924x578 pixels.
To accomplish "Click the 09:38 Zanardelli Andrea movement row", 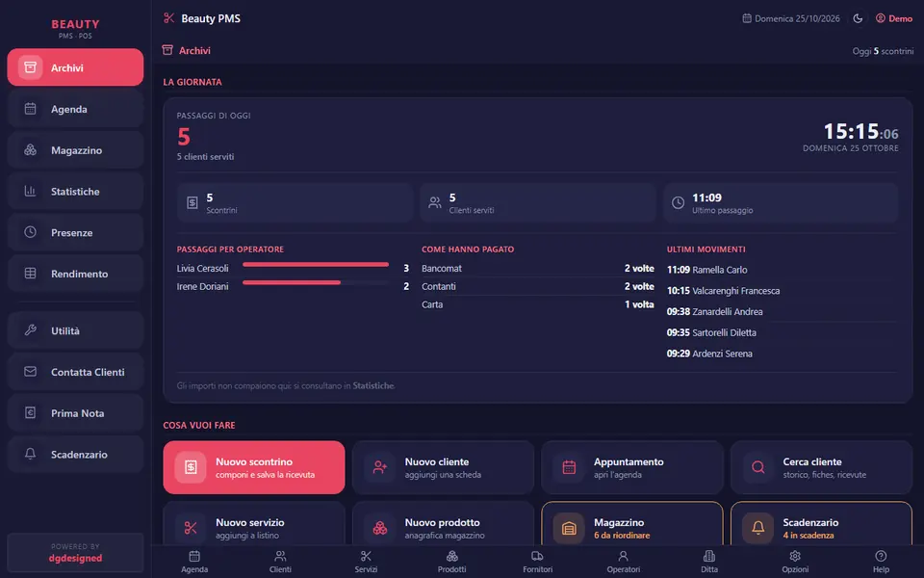I will pos(782,311).
